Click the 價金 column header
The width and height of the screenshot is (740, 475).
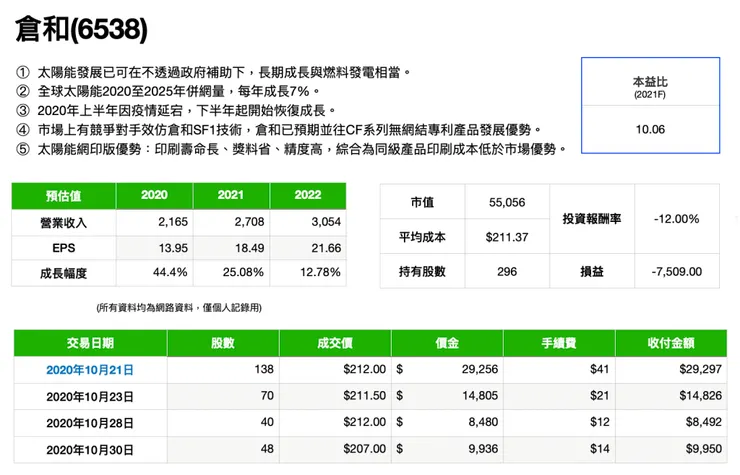[447, 343]
